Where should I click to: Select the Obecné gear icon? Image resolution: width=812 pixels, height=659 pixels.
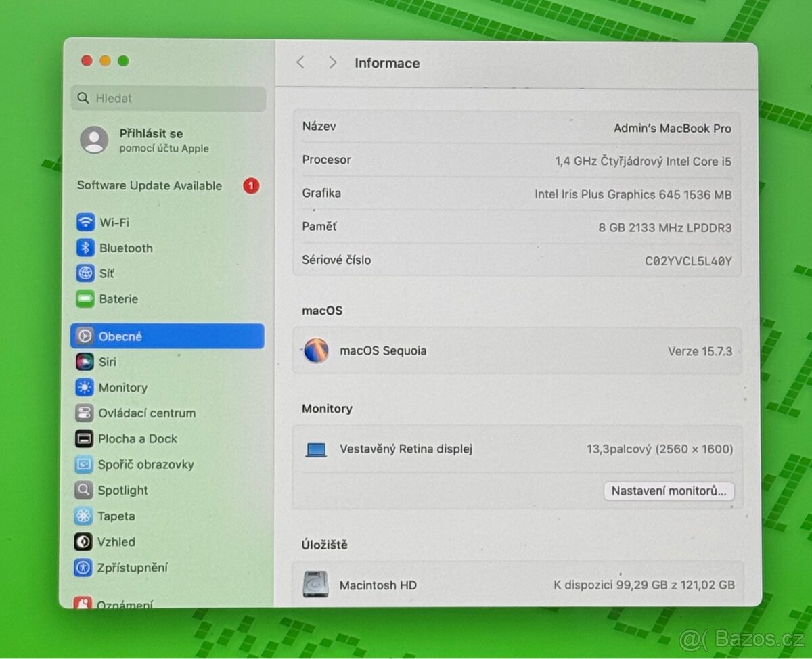[x=85, y=336]
